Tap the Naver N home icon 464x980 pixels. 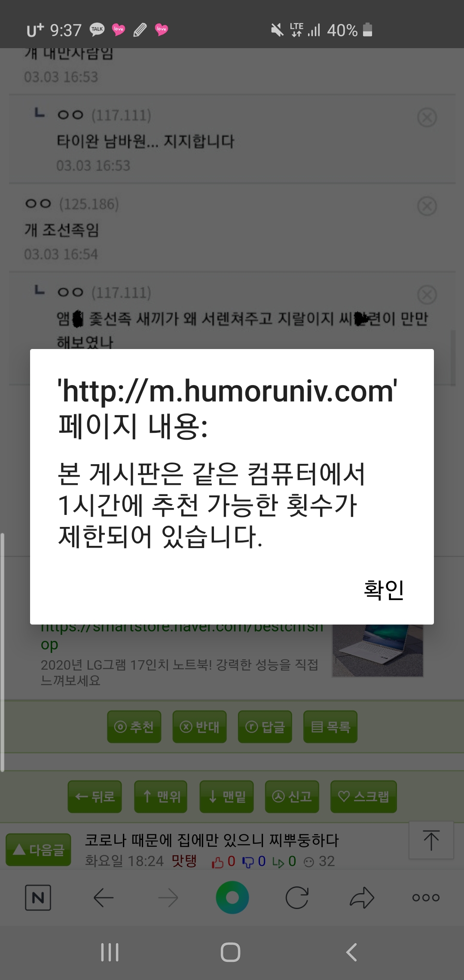(x=38, y=897)
